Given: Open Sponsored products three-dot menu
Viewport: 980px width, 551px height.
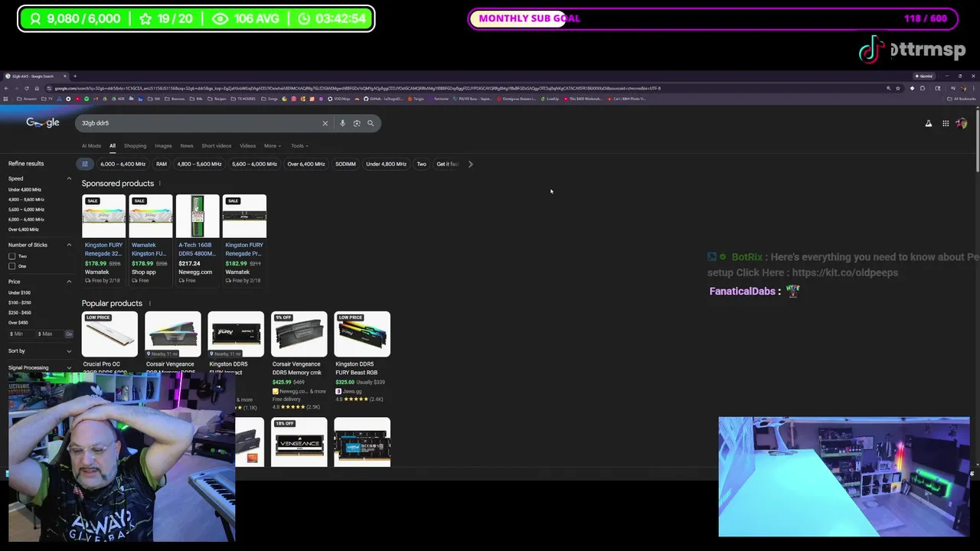Looking at the screenshot, I should click(x=159, y=184).
